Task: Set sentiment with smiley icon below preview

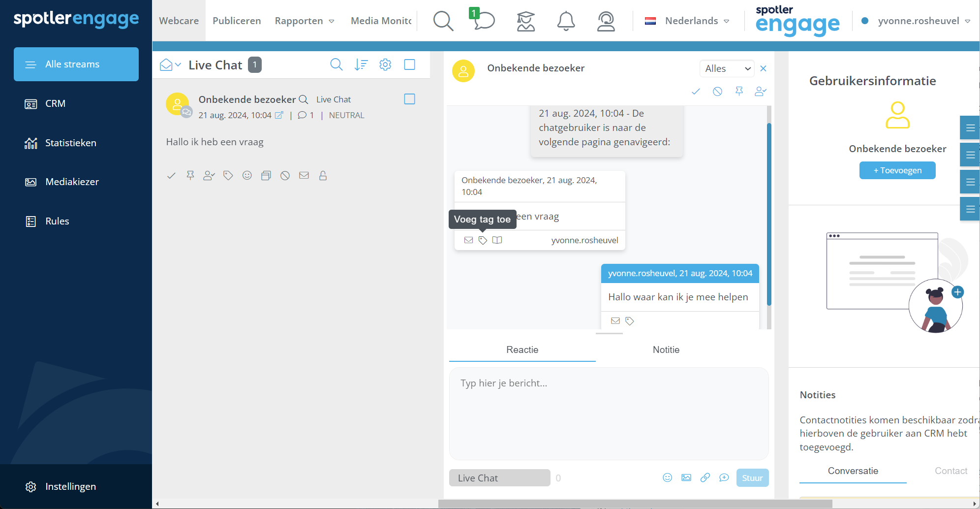Action: coord(247,175)
